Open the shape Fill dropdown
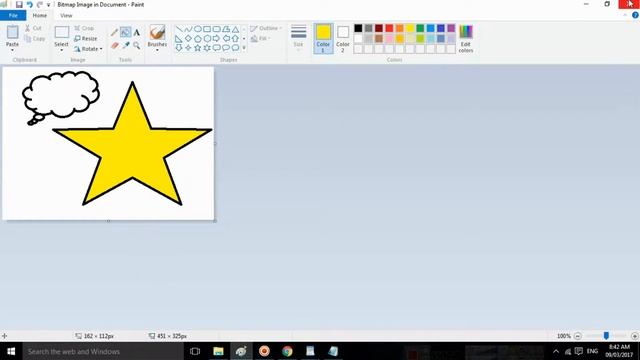 [x=261, y=38]
